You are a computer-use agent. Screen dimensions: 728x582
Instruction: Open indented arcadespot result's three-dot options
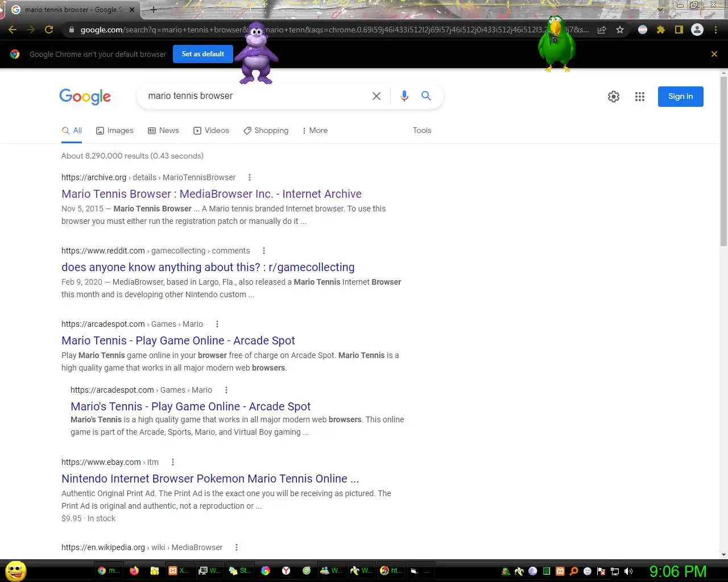pos(226,390)
